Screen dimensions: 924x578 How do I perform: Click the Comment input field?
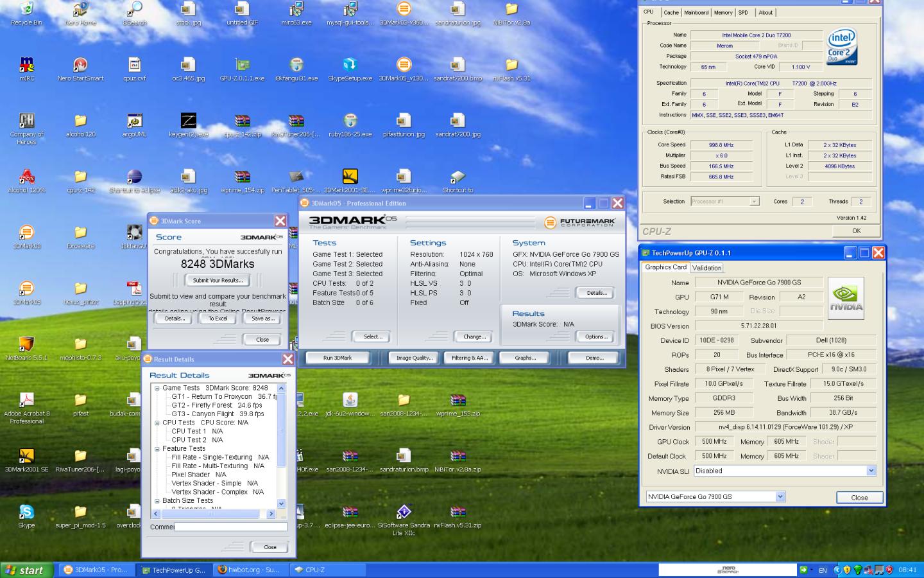coord(230,527)
